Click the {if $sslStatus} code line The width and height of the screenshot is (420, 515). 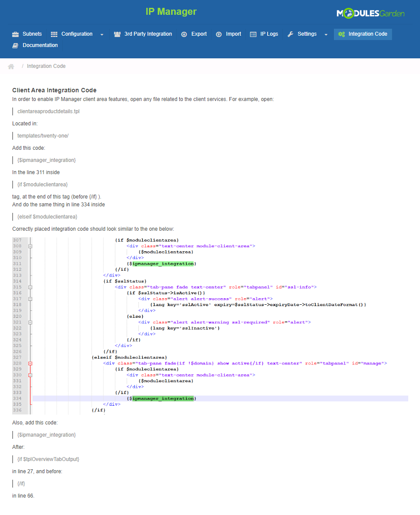pos(125,281)
